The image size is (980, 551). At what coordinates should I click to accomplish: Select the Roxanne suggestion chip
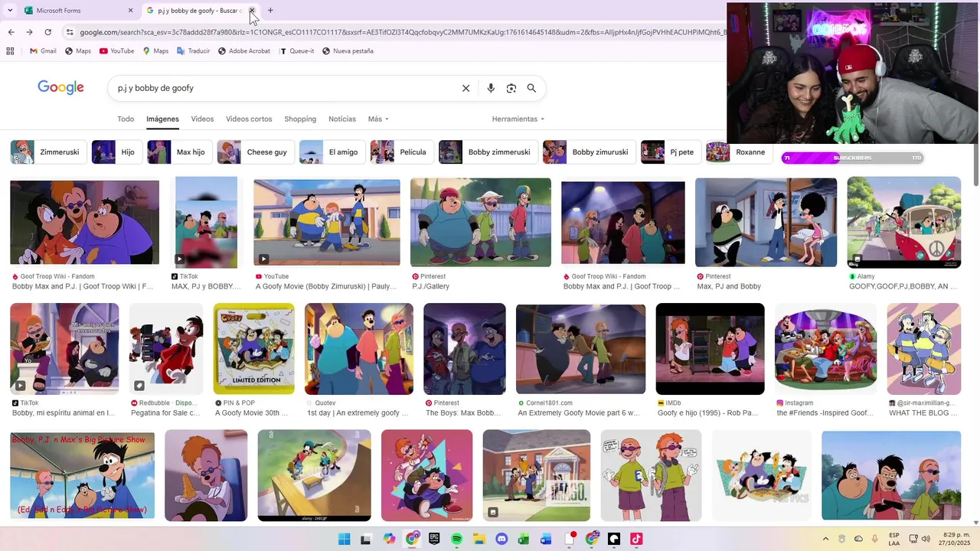[738, 152]
